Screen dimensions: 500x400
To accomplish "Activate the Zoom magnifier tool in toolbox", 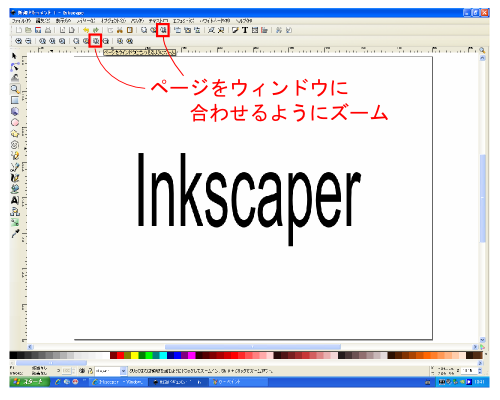I will click(x=14, y=89).
